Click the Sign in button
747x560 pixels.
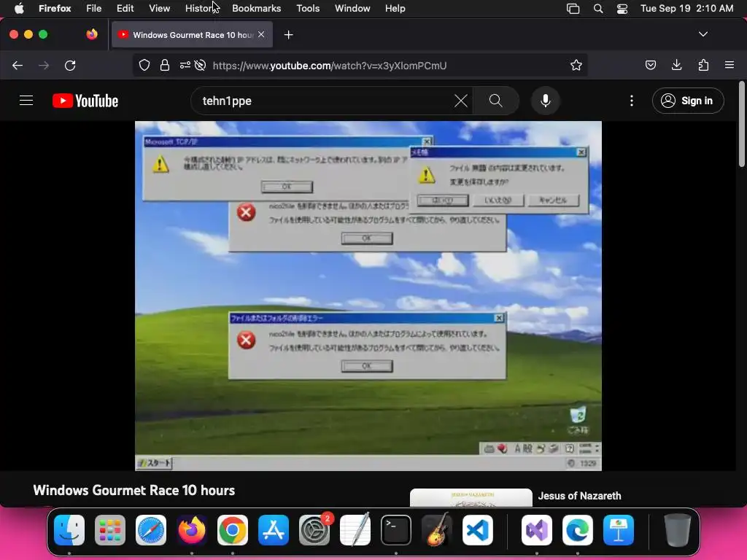pos(687,101)
